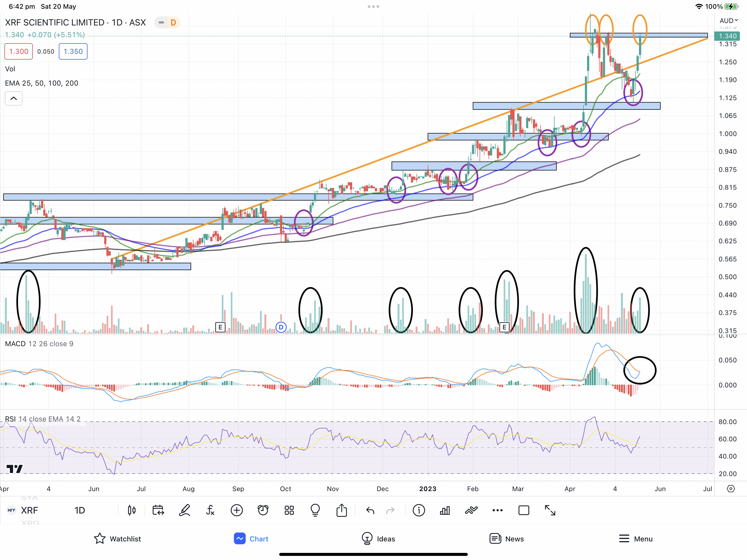Tap the rectangle snapshot icon

[x=524, y=510]
